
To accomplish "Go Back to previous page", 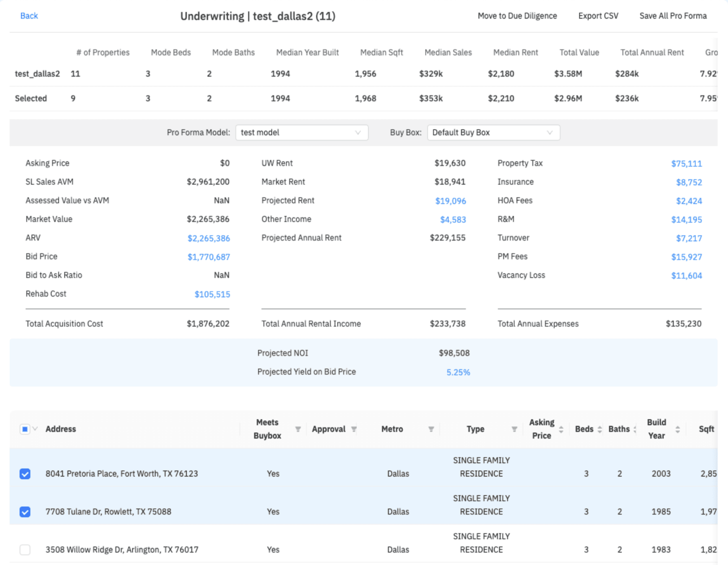I will click(x=29, y=16).
